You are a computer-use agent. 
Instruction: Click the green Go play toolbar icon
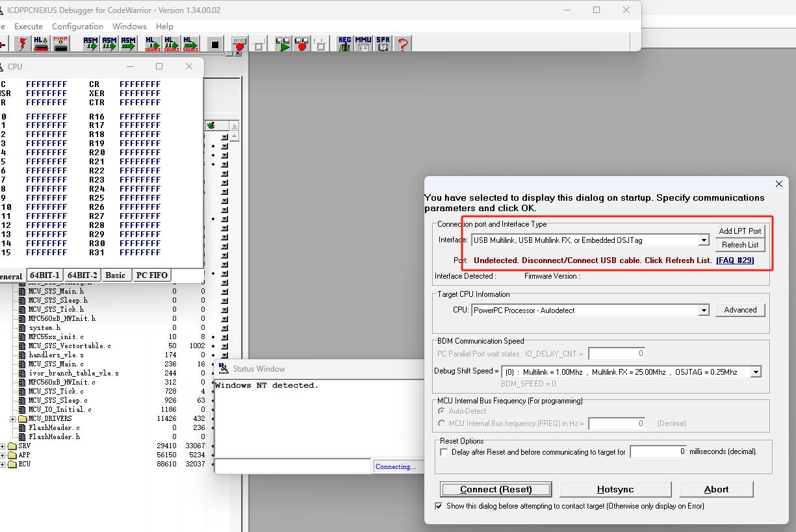tap(283, 44)
